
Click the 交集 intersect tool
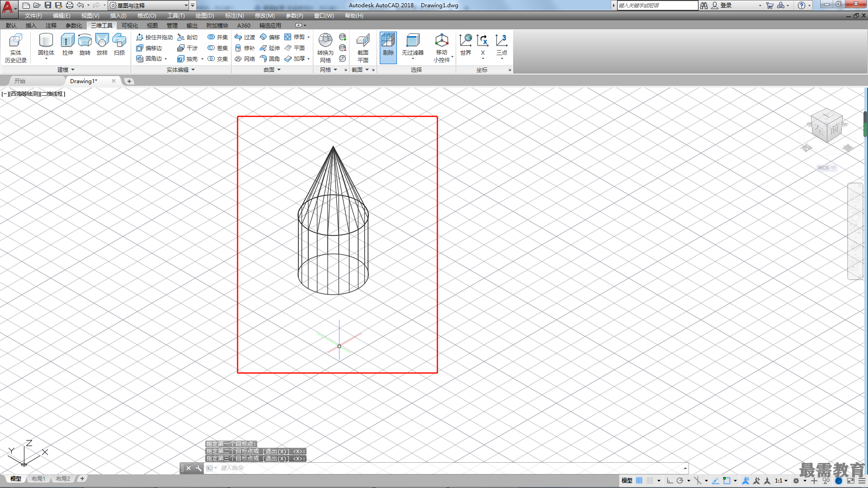tap(217, 59)
